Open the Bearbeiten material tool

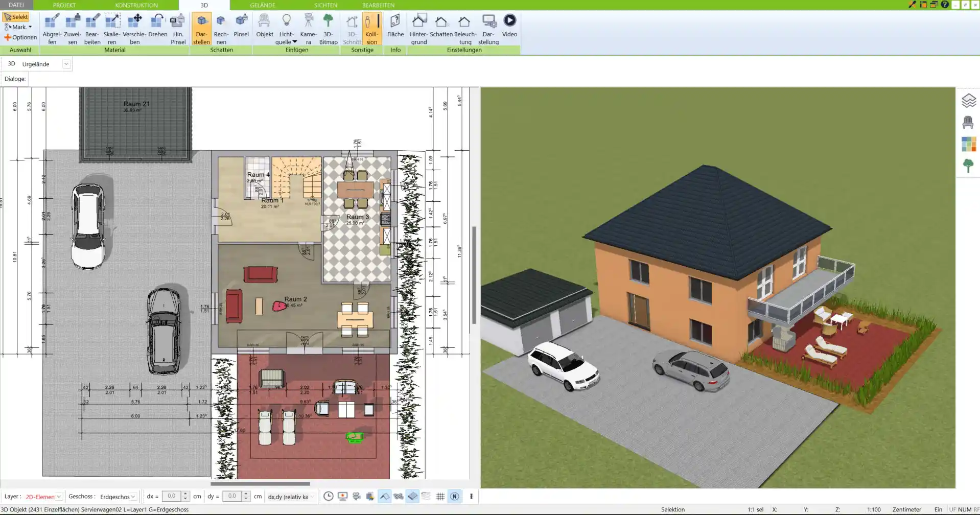92,29
